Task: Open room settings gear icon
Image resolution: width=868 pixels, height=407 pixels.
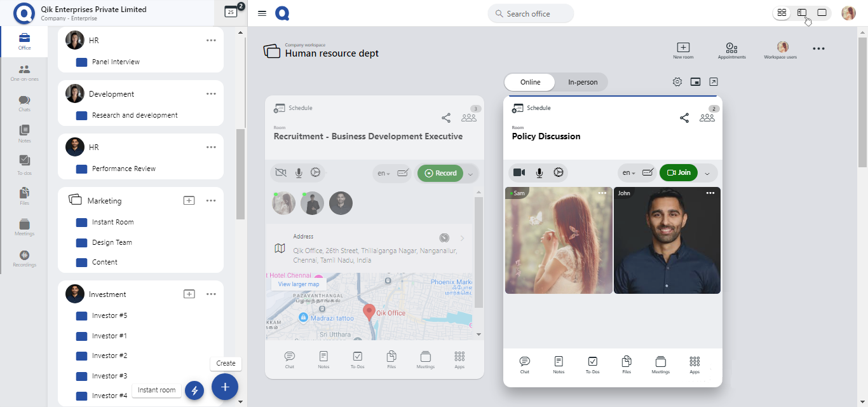Action: point(677,82)
